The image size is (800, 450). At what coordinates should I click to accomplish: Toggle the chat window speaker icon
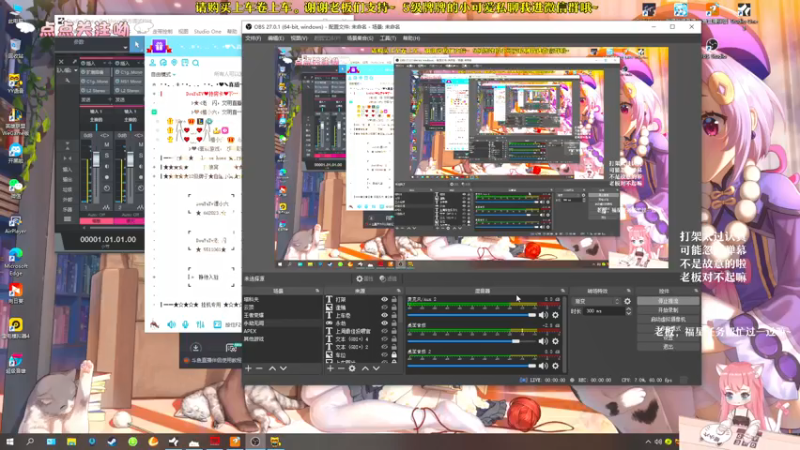[x=171, y=324]
